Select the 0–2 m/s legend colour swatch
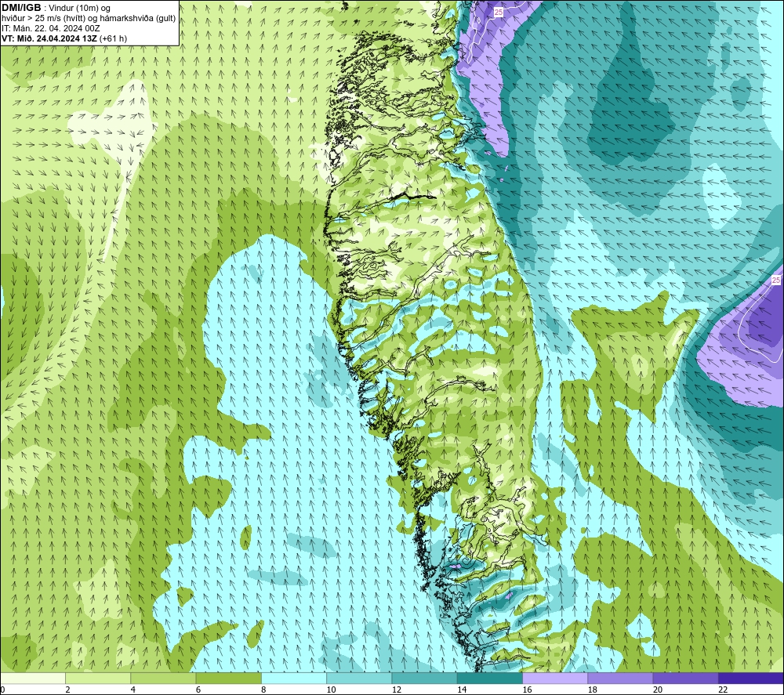This screenshot has height=695, width=784. coord(33,678)
